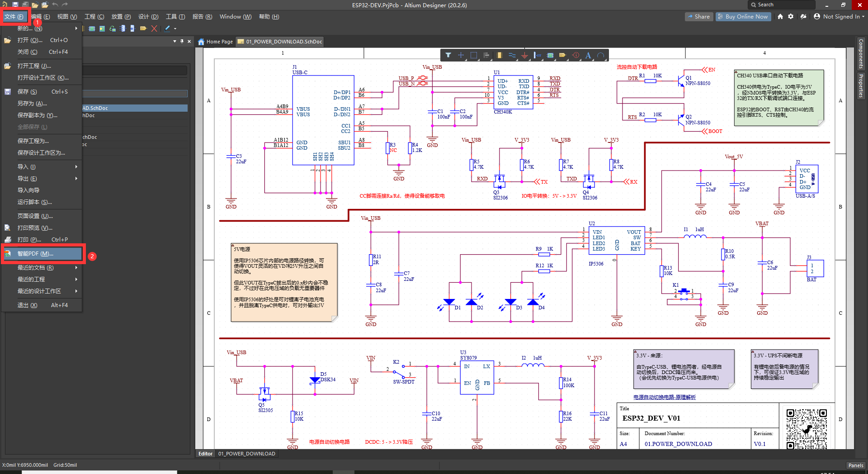
Task: Select the wire placement tool
Action: click(x=512, y=55)
